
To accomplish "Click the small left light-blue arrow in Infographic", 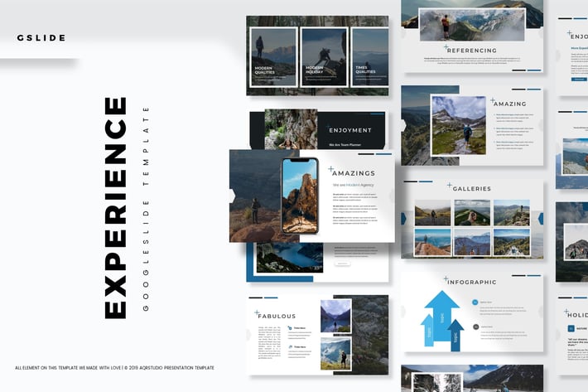I will coord(429,330).
